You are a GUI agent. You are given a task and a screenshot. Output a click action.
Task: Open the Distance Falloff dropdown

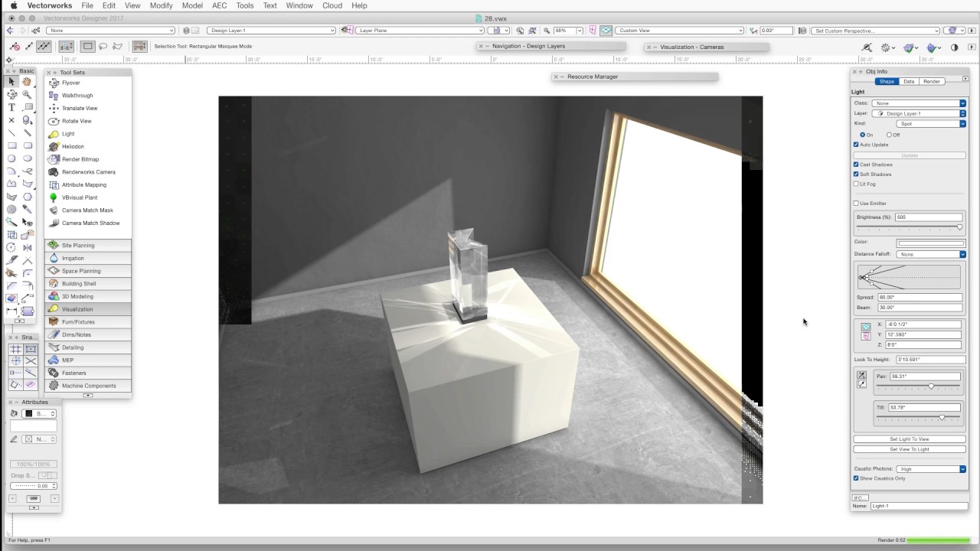tap(931, 254)
